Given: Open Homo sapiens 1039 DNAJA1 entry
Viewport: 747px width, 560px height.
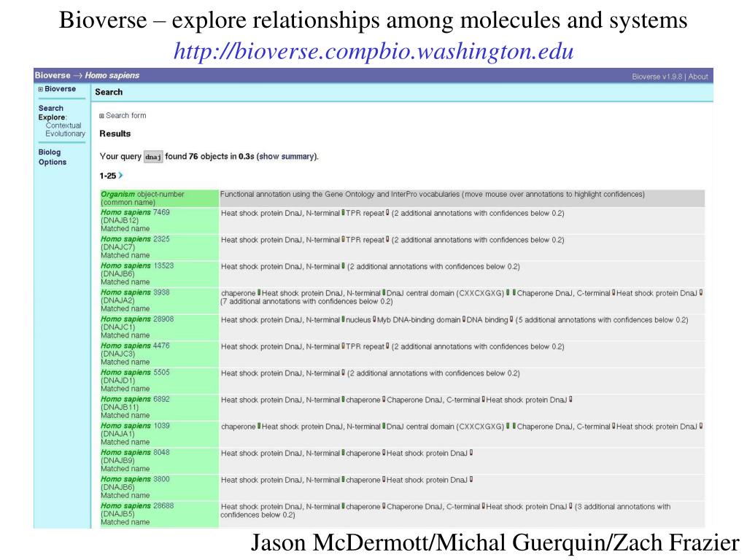Looking at the screenshot, I should tap(135, 426).
